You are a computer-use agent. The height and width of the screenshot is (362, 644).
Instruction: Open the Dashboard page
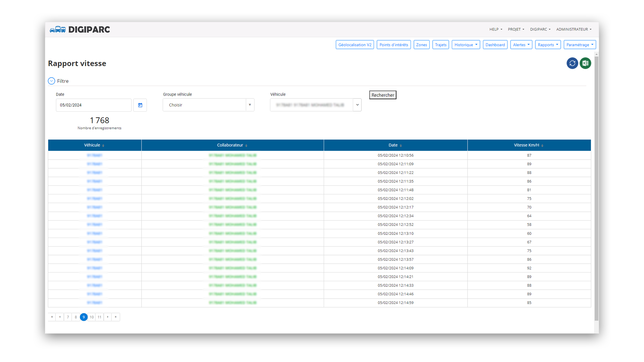coord(495,45)
